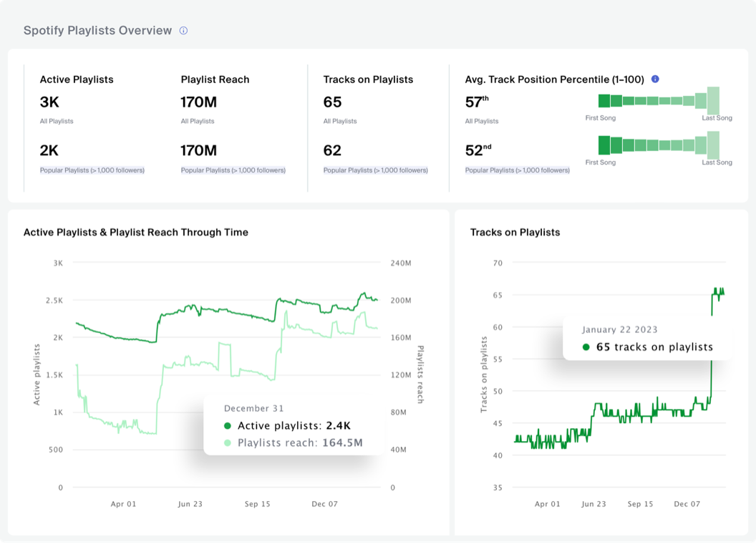Viewport: 756px width, 552px height.
Task: Click First Song bar in Popular Playlists percentile chart
Action: pyautogui.click(x=603, y=146)
